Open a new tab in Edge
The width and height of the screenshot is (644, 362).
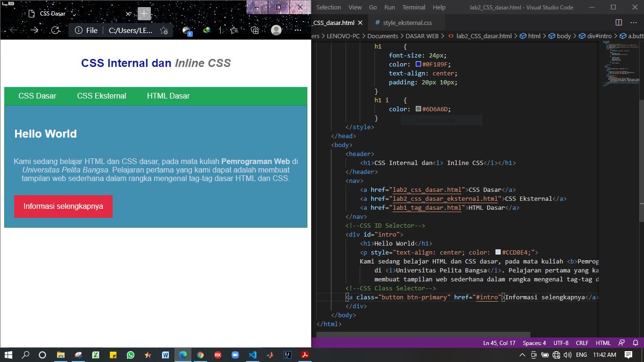point(144,13)
